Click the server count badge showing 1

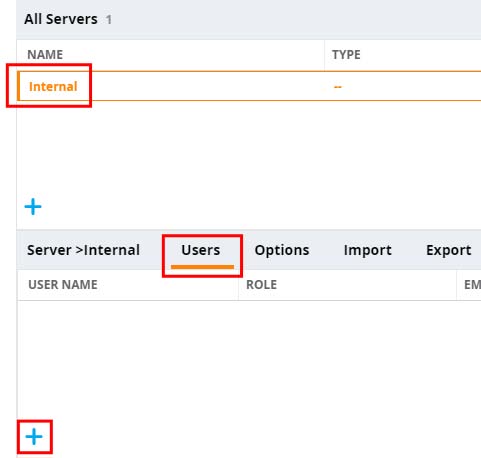coord(109,20)
